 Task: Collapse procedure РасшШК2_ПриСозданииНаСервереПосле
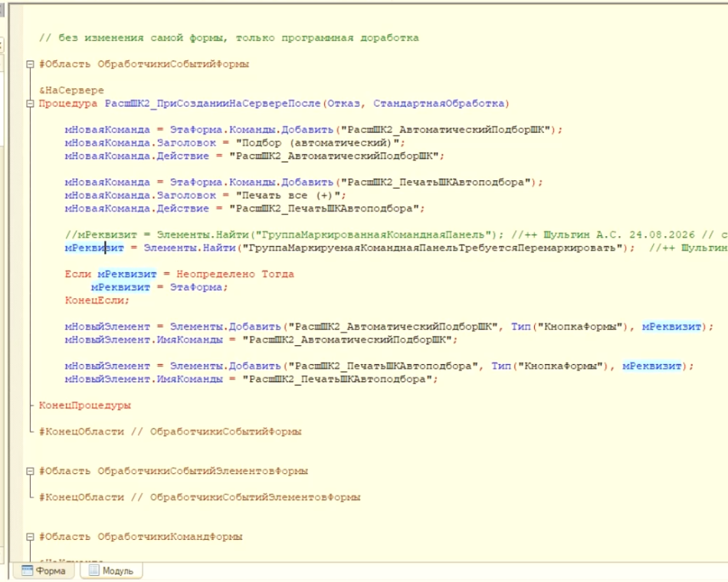click(x=30, y=104)
